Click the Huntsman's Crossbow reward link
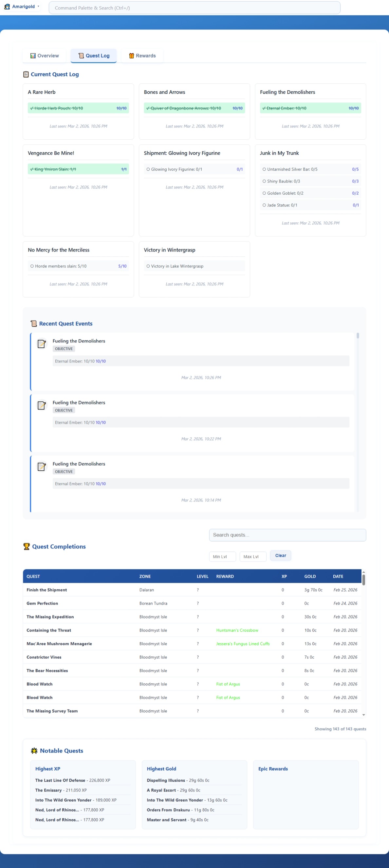The image size is (389, 868). [237, 630]
